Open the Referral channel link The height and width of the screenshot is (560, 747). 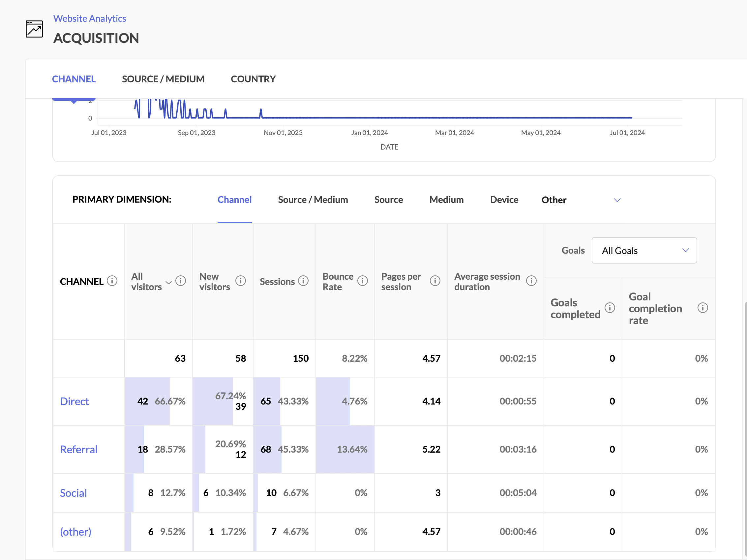click(x=79, y=449)
